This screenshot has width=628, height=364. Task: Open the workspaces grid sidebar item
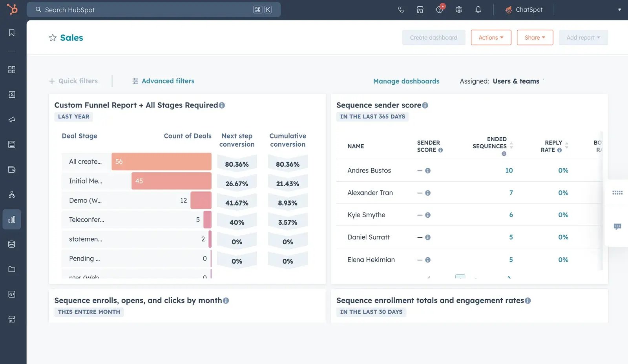12,69
